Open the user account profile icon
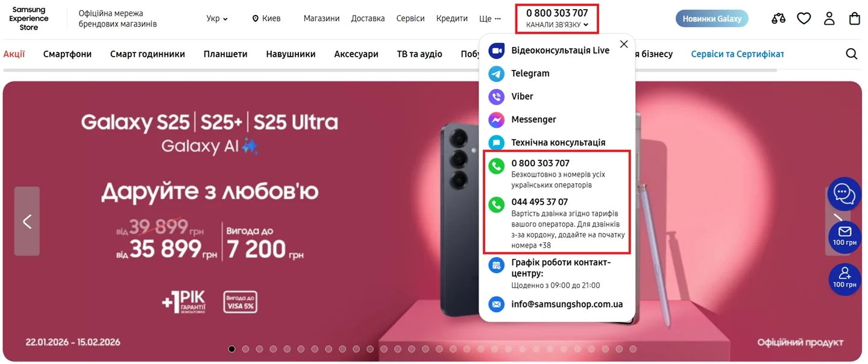 pyautogui.click(x=829, y=19)
